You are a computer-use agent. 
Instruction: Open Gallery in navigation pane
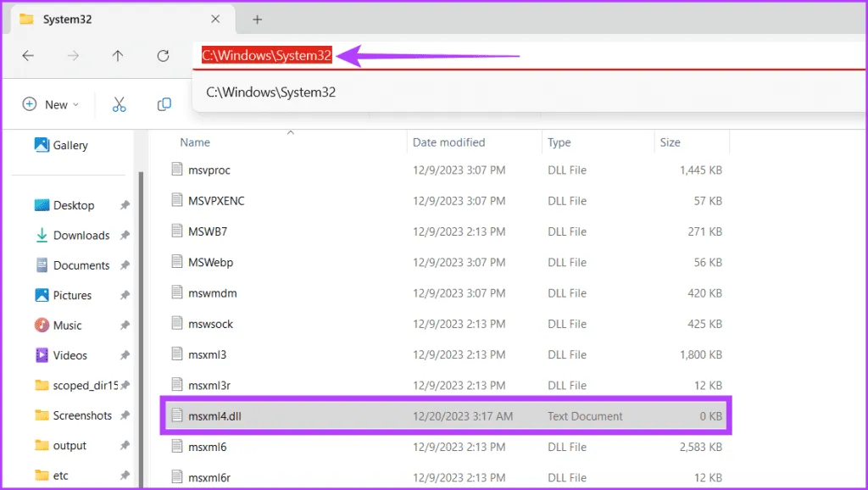(x=70, y=145)
